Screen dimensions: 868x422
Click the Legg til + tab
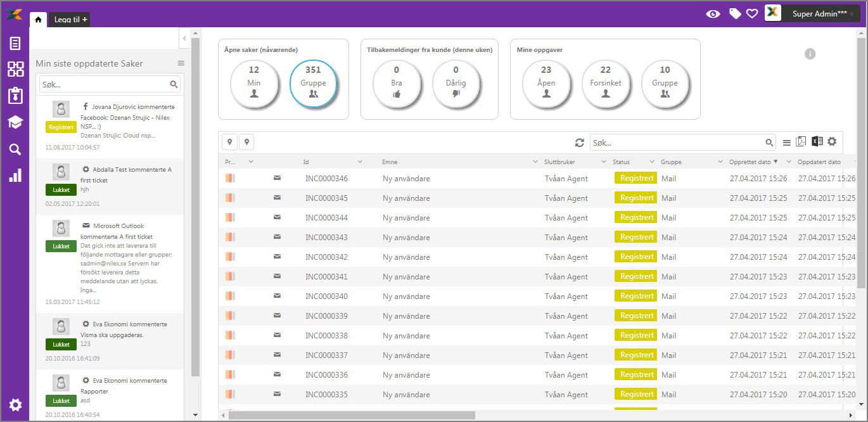pyautogui.click(x=70, y=20)
